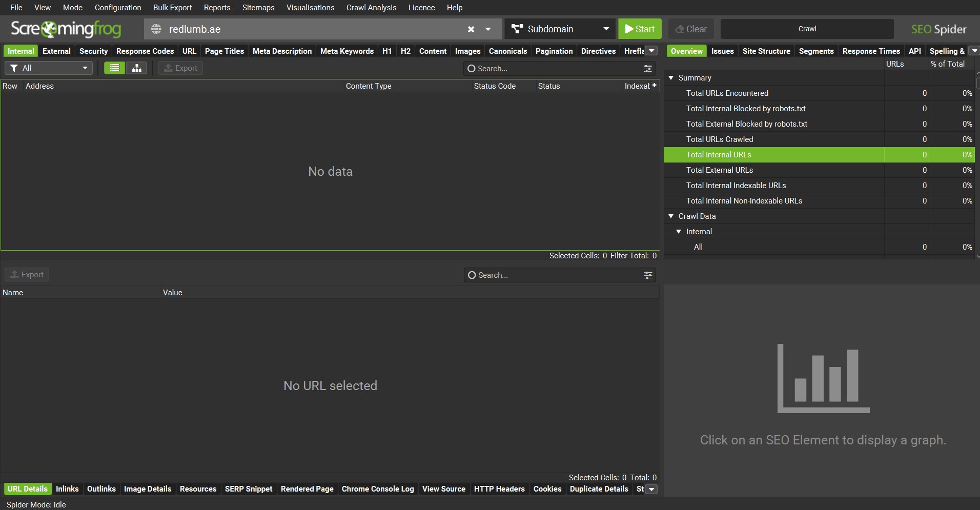980x510 pixels.
Task: Click the Screaming Frog logo
Action: coord(65,29)
